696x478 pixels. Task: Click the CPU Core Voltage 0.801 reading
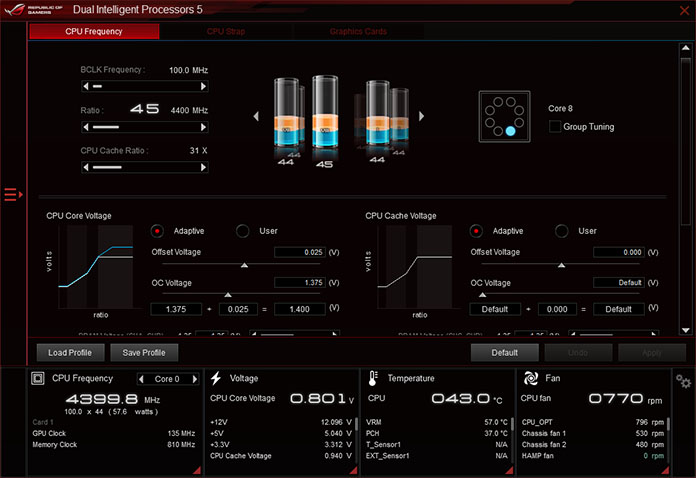coord(318,399)
